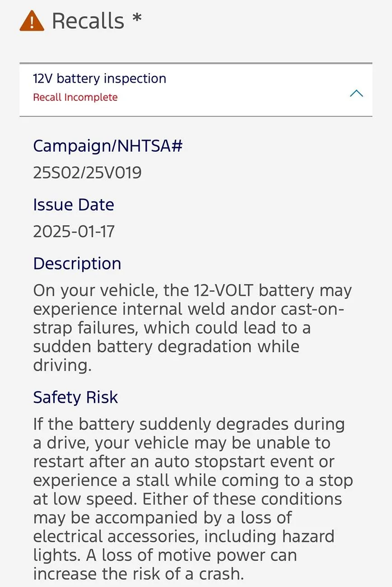
Task: Tap the red Recall Incomplete status
Action: click(75, 98)
